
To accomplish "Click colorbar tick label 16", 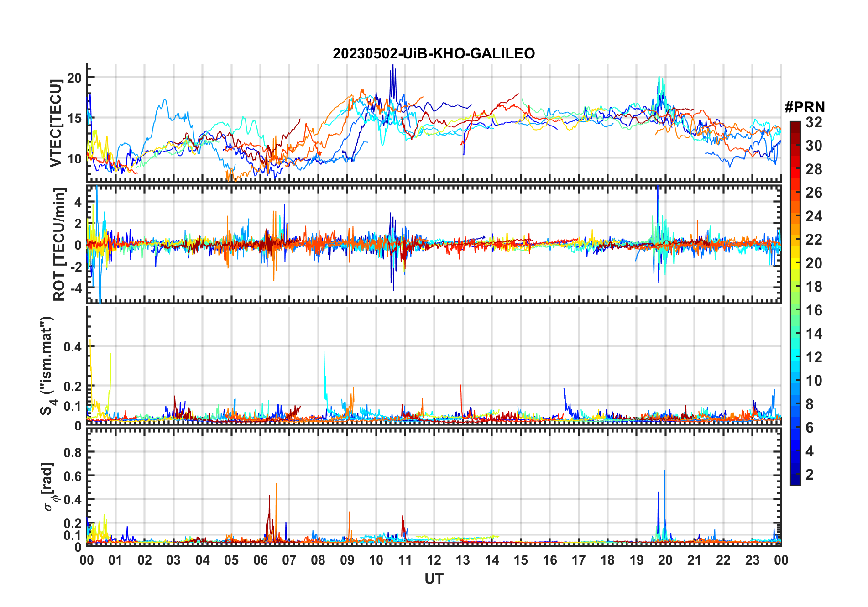I will tap(814, 310).
